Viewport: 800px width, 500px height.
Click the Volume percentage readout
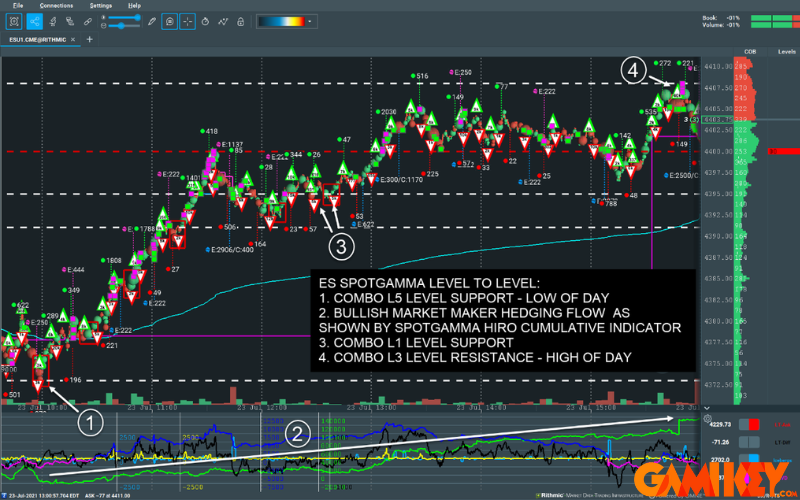click(721, 24)
